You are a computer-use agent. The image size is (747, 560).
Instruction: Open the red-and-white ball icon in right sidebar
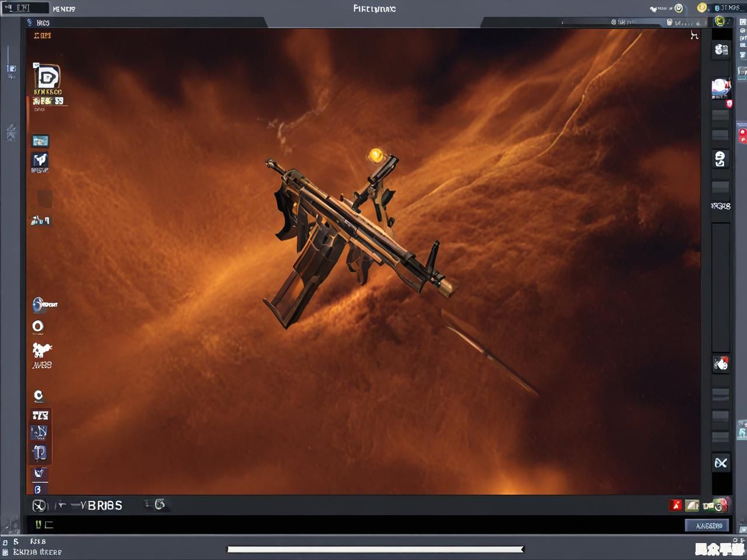pos(721,364)
